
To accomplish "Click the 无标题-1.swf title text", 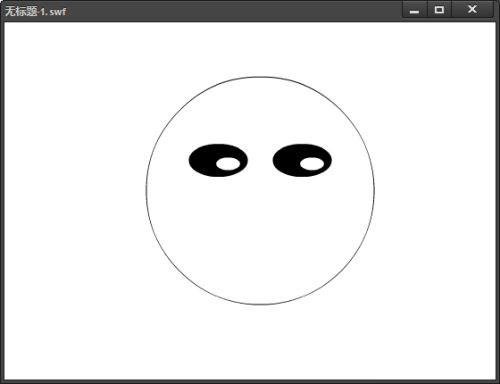I will 35,11.
